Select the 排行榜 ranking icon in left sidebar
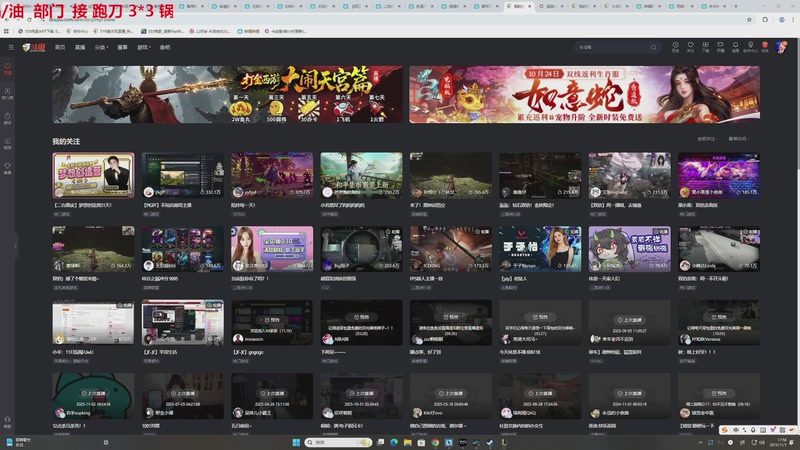This screenshot has height=450, width=800. pyautogui.click(x=7, y=93)
